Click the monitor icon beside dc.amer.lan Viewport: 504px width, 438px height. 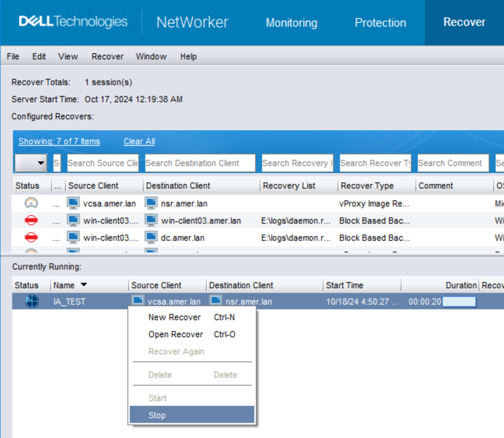click(151, 238)
